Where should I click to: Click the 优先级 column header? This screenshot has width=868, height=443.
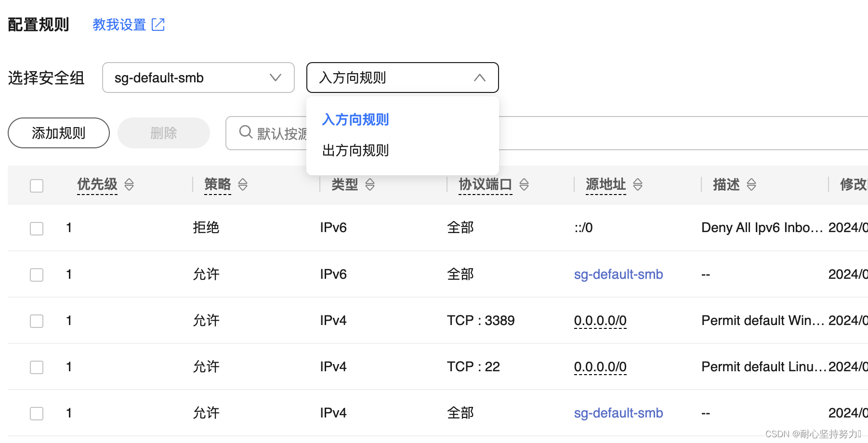click(97, 184)
